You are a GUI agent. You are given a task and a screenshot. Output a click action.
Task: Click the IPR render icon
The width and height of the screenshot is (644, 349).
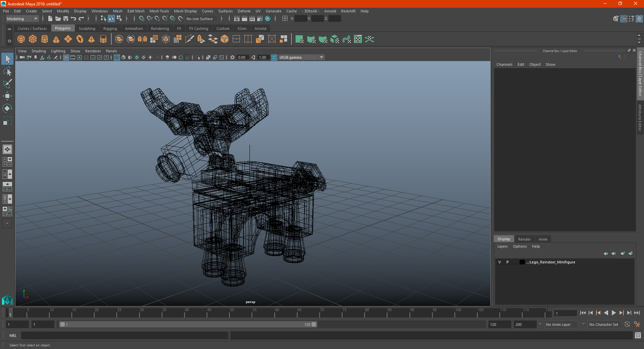pyautogui.click(x=252, y=19)
